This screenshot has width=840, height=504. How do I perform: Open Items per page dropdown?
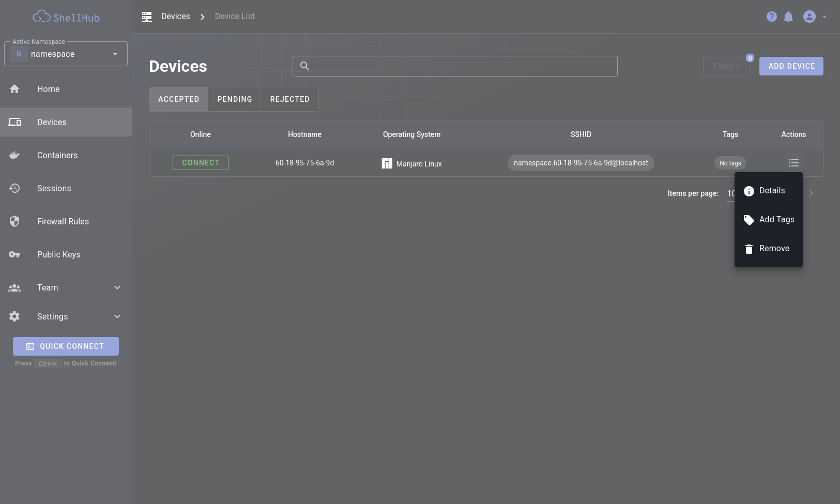[730, 193]
